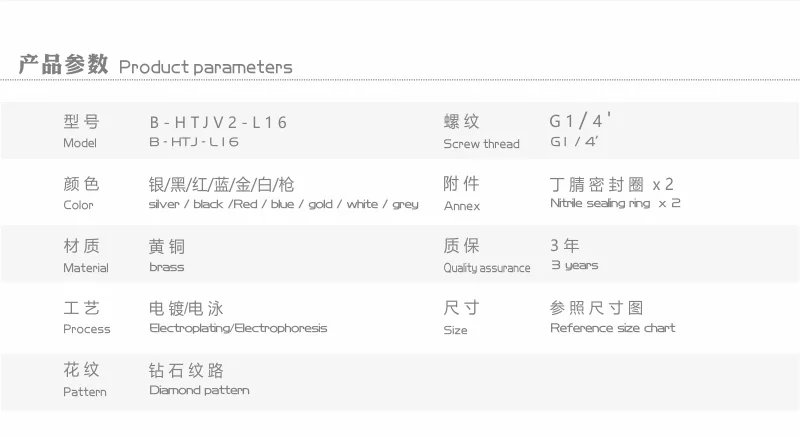Click the "Reference size chart" text
The height and width of the screenshot is (438, 800).
coord(612,328)
